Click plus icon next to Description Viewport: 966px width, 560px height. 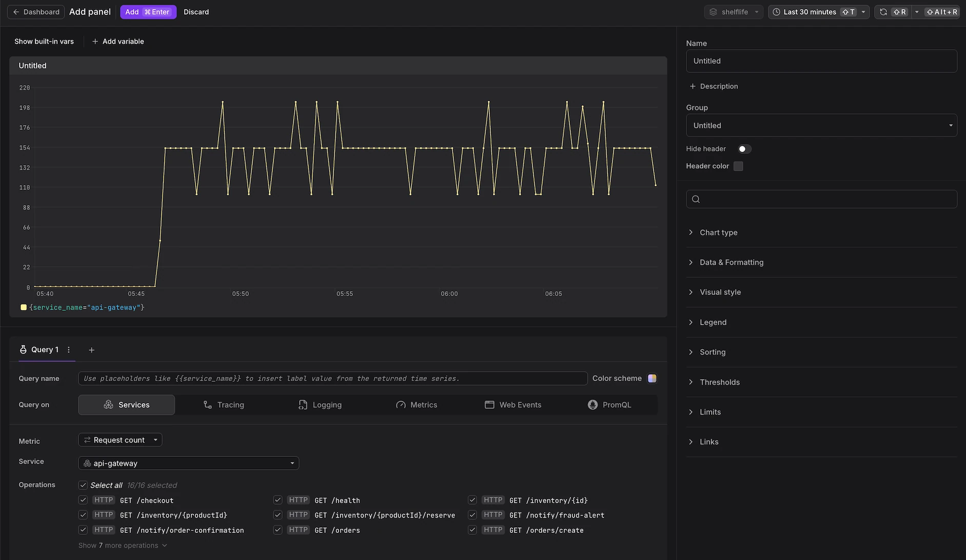point(693,86)
